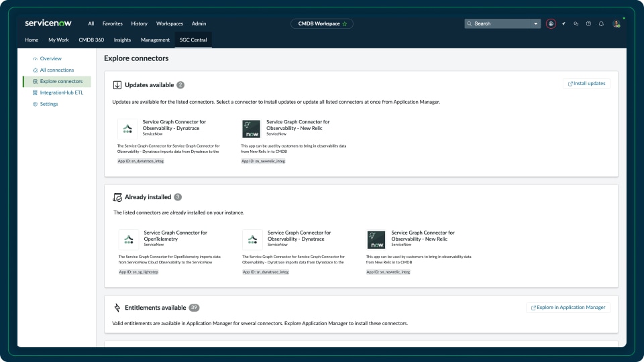Open the notifications bell
Viewport: 644px width, 362px height.
(x=601, y=24)
